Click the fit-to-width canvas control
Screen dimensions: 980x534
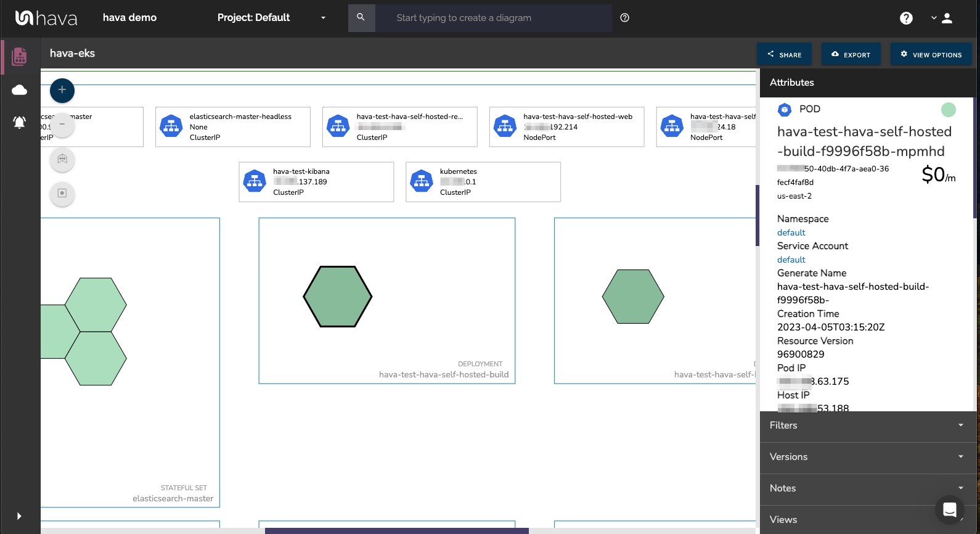[62, 159]
